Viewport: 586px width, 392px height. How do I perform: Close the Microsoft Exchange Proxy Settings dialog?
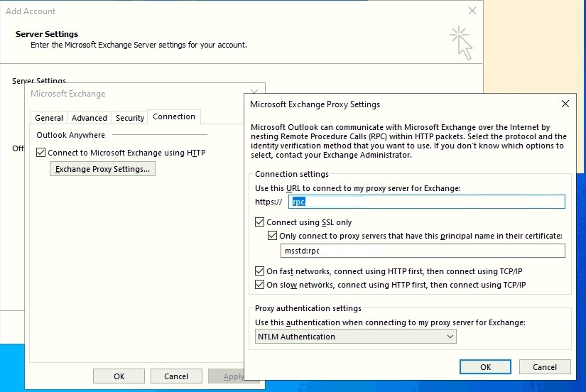tap(565, 104)
